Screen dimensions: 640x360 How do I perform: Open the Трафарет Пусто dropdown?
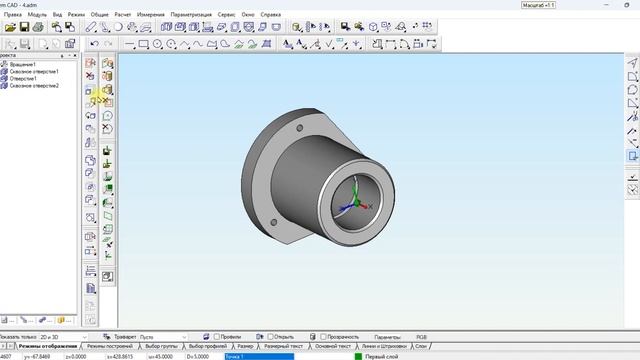(163, 337)
